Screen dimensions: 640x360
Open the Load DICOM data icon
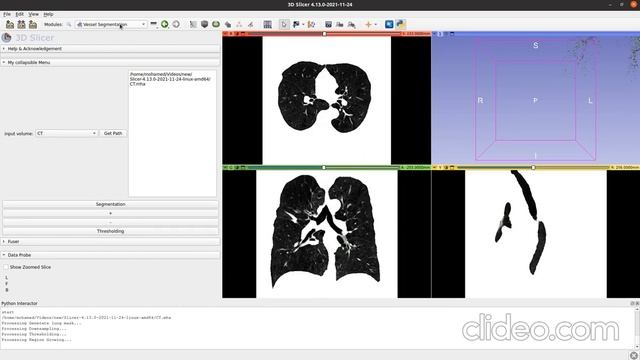coord(21,24)
